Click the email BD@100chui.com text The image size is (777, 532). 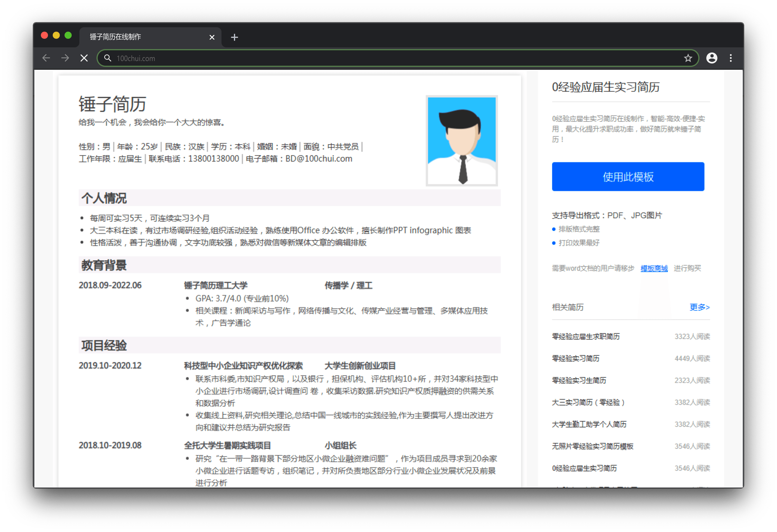319,159
